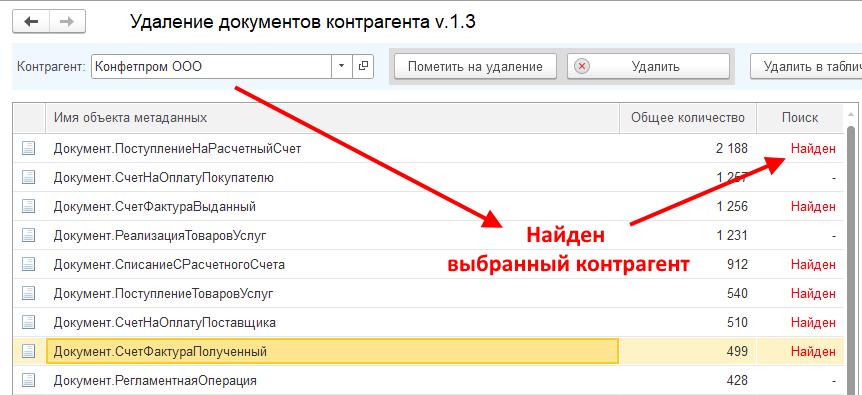Sort by the Общее количество column header
Screen dimensions: 862x395
(688, 118)
